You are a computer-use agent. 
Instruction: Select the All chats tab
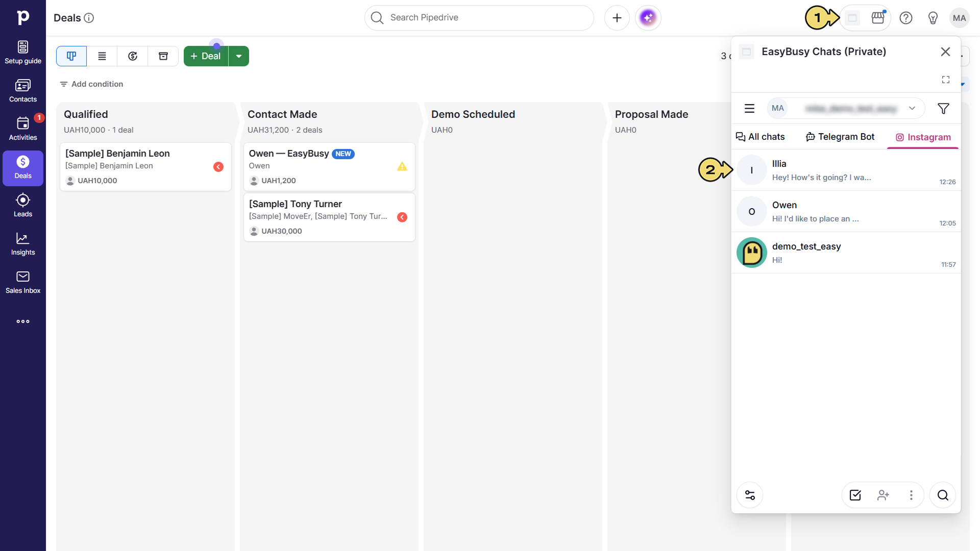click(x=760, y=137)
